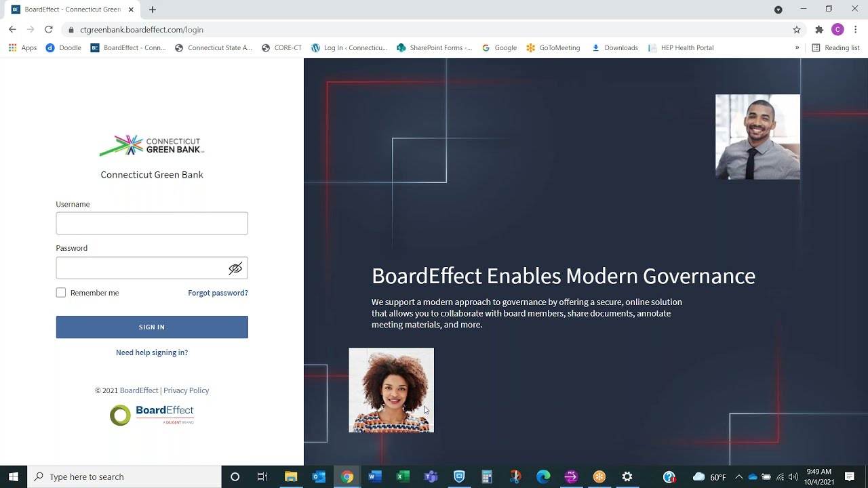
Task: Click the curly-haired woman photo thumbnail
Action: pyautogui.click(x=391, y=390)
